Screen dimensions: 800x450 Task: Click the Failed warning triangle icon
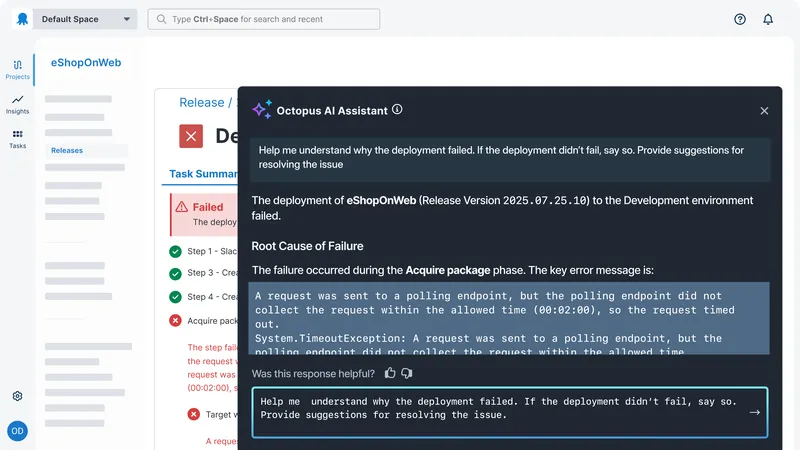pyautogui.click(x=181, y=207)
